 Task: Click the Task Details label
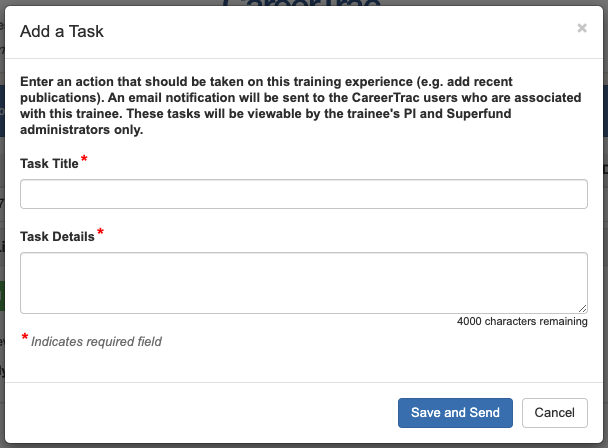point(57,236)
